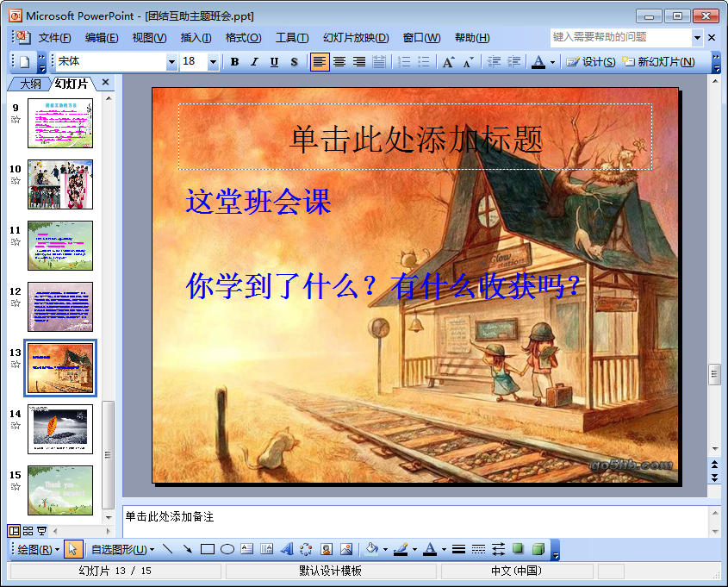Viewport: 728px width, 587px height.
Task: Select slide 9 thumbnail
Action: (x=60, y=123)
